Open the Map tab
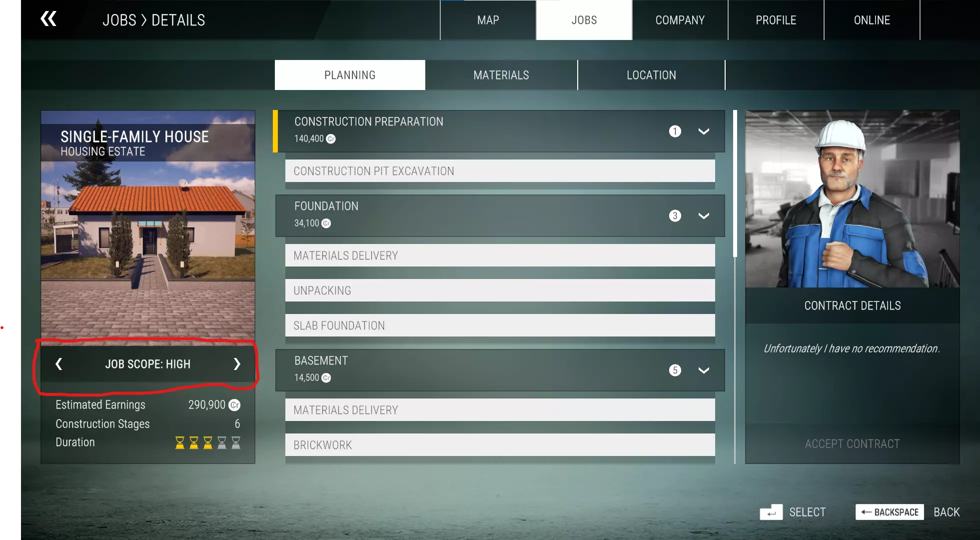Viewport: 980px width, 540px height. (x=488, y=20)
